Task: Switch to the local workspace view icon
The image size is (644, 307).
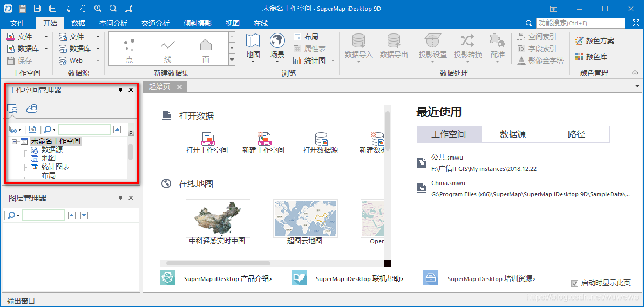Action: point(12,109)
